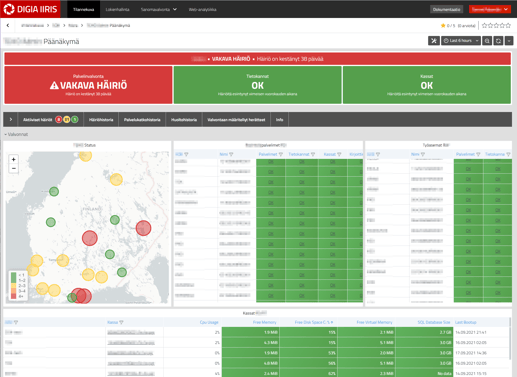Rate the view with the fifth star

tap(508, 25)
